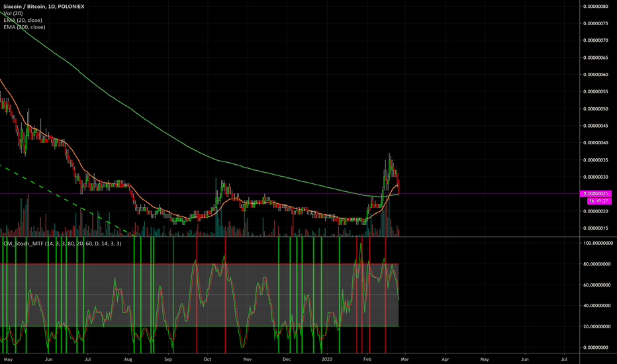
Task: Click the 100.00000000 stochastic axis label
Action: (x=598, y=243)
